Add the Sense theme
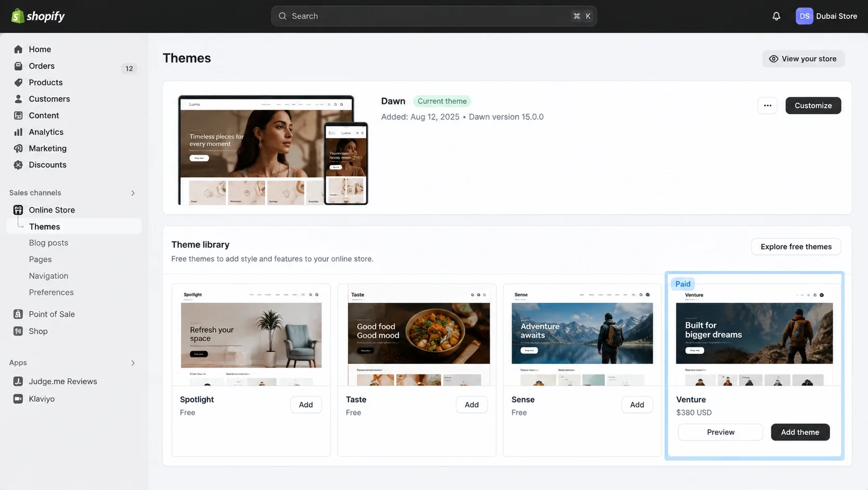The width and height of the screenshot is (868, 490). coord(637,405)
